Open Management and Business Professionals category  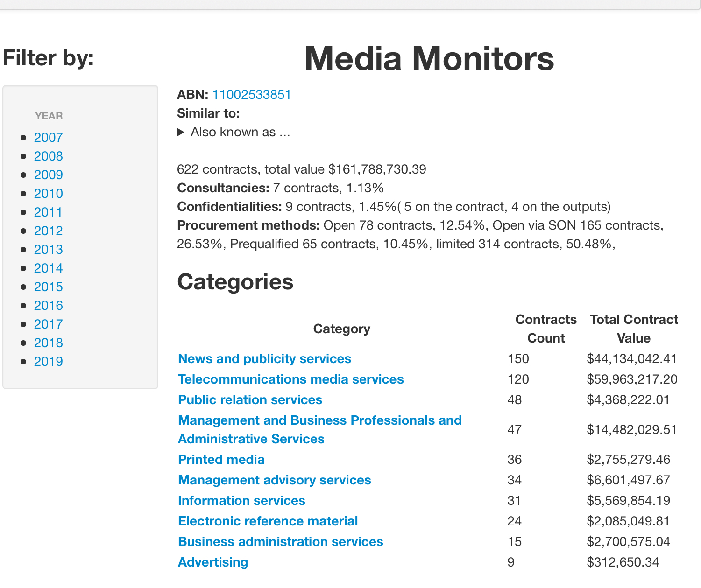click(x=319, y=430)
